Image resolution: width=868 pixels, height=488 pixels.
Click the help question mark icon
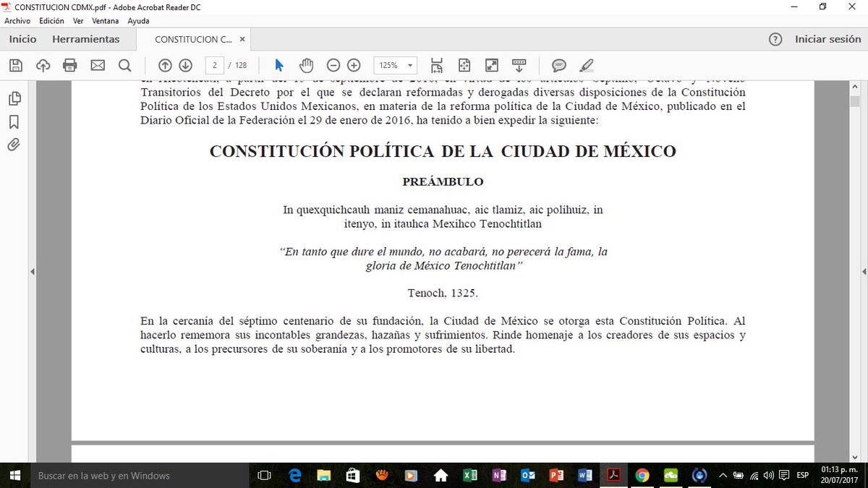[x=775, y=40]
